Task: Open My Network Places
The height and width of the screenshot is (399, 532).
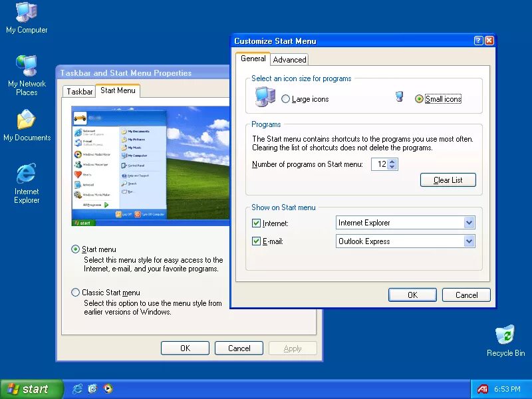Action: [27, 66]
